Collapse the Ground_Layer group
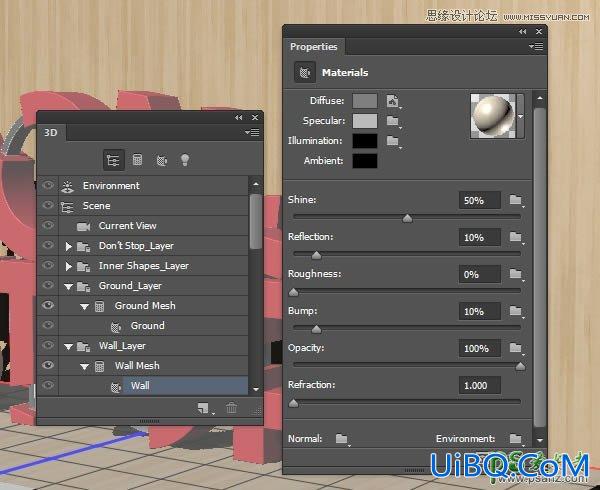Screen dimensions: 600x490 68,287
